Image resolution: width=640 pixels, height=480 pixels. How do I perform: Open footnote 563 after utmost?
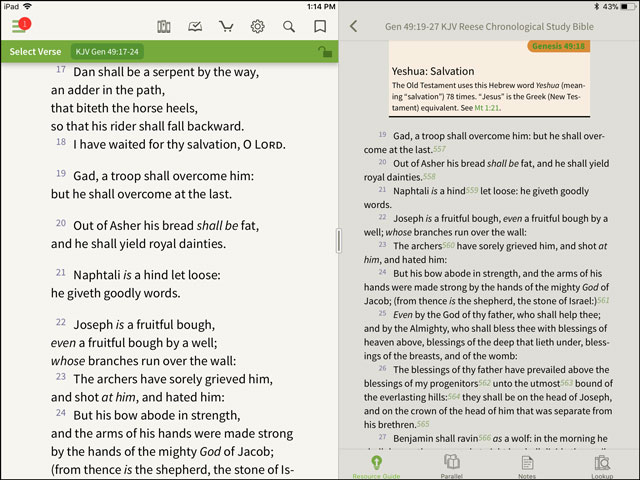click(567, 382)
